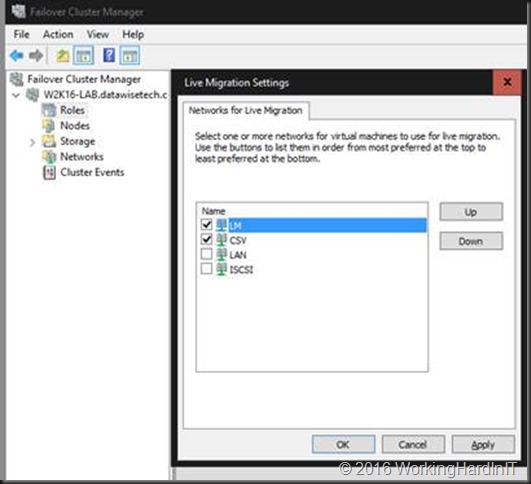Open the Action menu
The height and width of the screenshot is (484, 531).
(x=58, y=34)
